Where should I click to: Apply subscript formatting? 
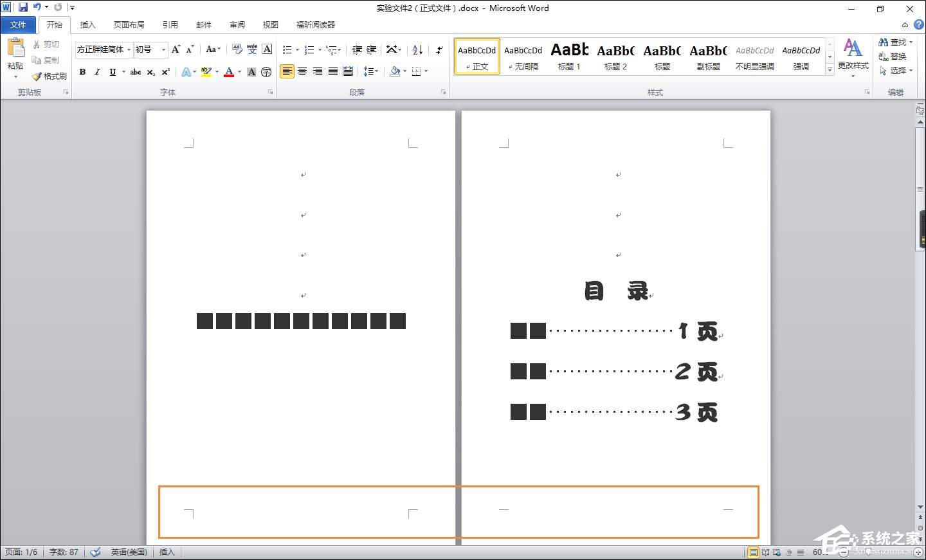(151, 72)
